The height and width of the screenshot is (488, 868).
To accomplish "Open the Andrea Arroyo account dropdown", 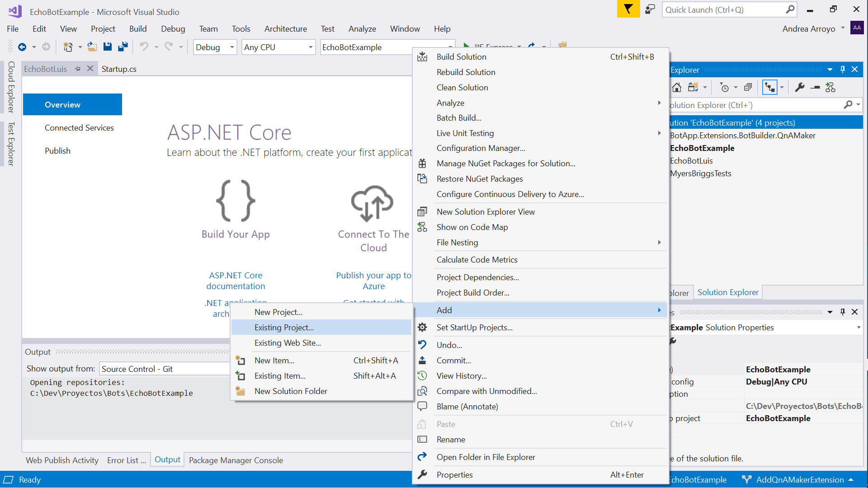I will [x=843, y=28].
